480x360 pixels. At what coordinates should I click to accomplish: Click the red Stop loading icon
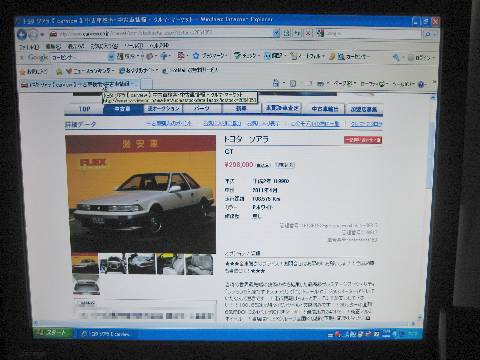[309, 33]
